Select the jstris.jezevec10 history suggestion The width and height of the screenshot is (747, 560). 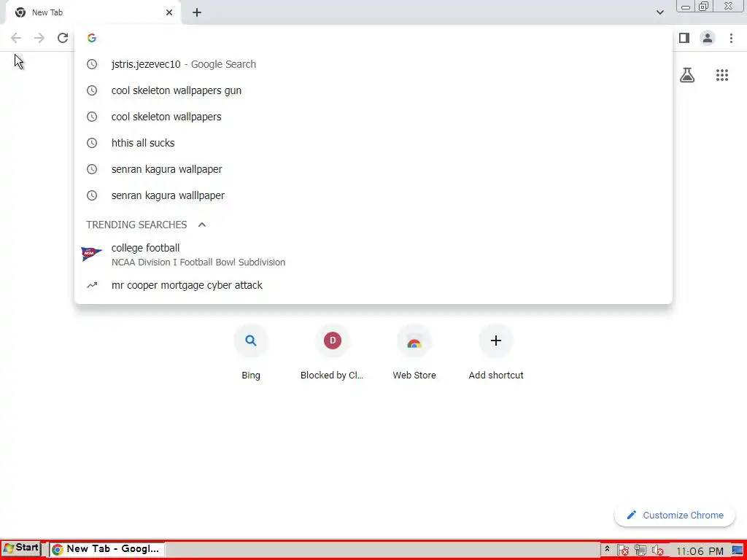point(373,64)
